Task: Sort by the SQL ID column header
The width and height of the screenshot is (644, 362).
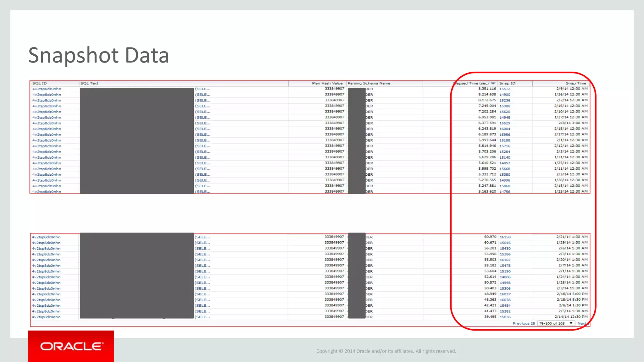Action: click(40, 83)
